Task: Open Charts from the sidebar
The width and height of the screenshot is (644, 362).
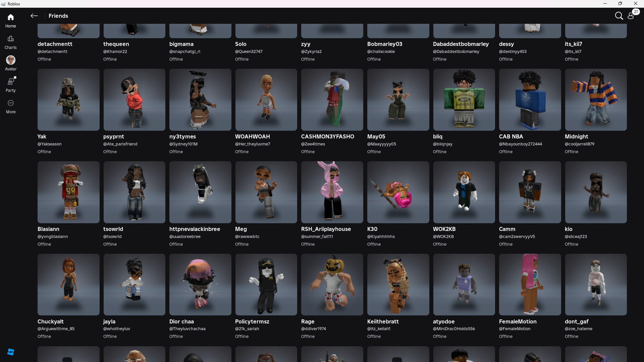Action: pyautogui.click(x=11, y=42)
